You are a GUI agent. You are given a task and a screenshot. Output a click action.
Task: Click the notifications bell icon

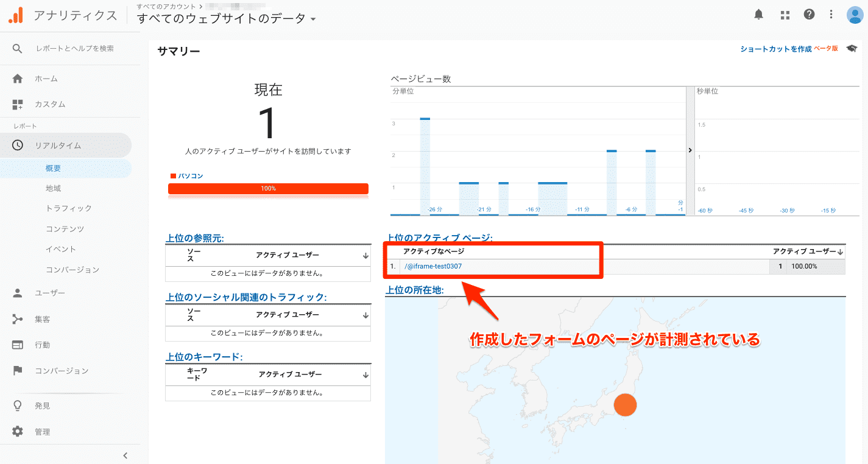pyautogui.click(x=758, y=14)
